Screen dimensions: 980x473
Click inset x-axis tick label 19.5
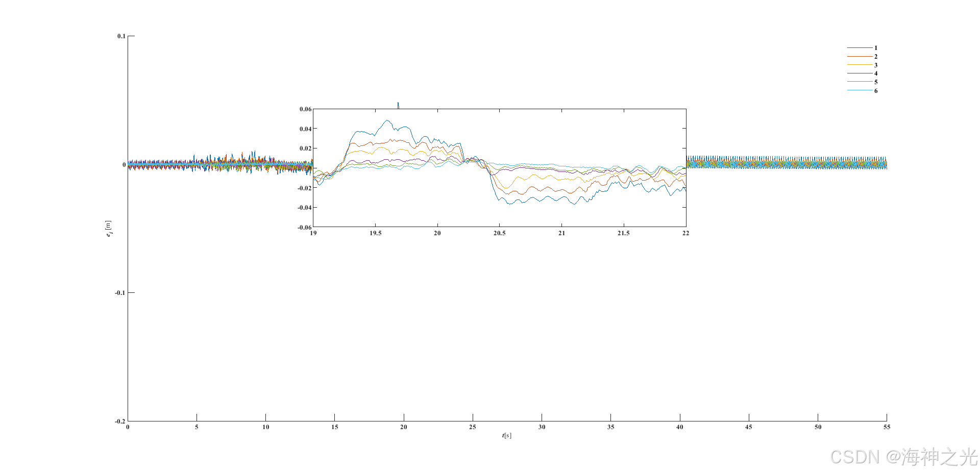tap(375, 233)
